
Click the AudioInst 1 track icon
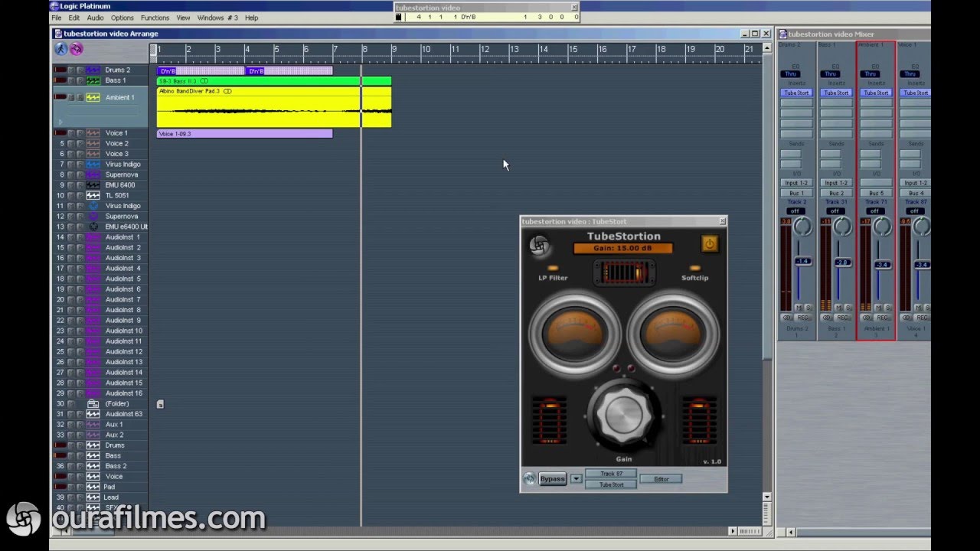[93, 237]
